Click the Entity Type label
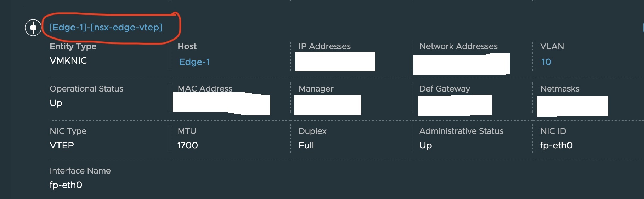 pyautogui.click(x=73, y=46)
